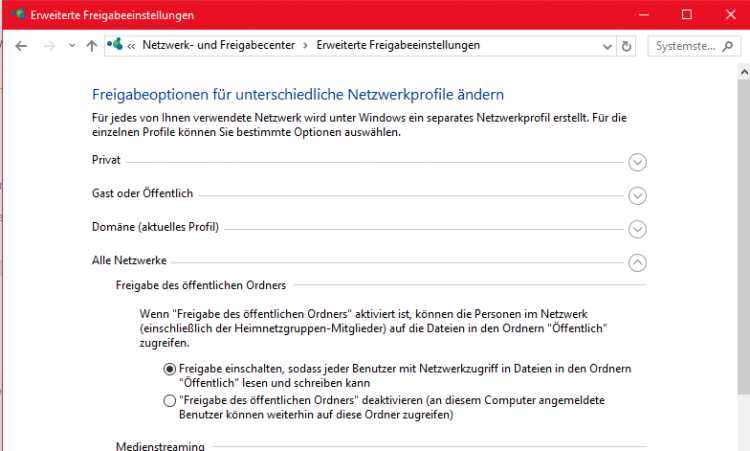The height and width of the screenshot is (451, 750).
Task: Click the window icon in title bar
Action: 18,14
